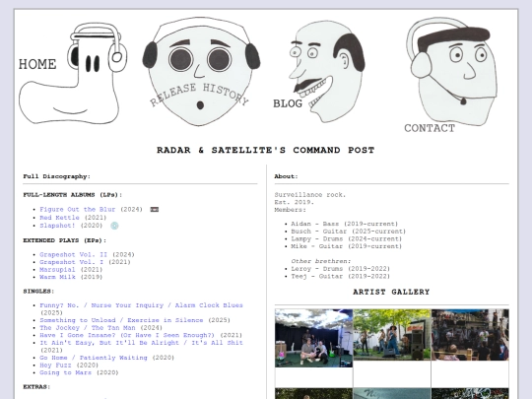Click cassette icon next to Figure Out the Blur
532x399 pixels.
coord(155,210)
